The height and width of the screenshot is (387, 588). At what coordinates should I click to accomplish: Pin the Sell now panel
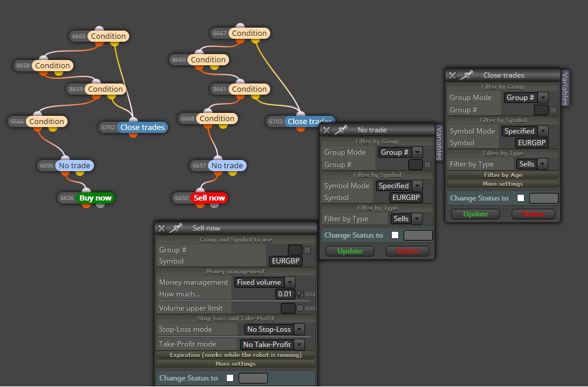tap(176, 228)
